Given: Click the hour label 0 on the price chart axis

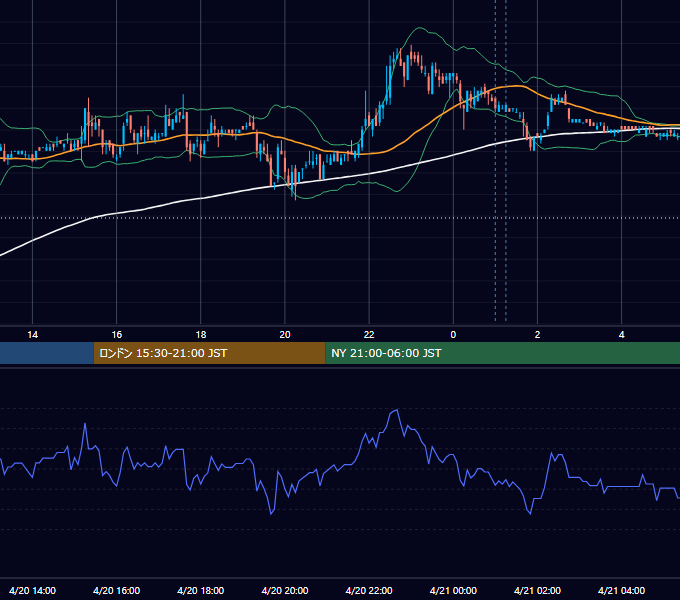Looking at the screenshot, I should pyautogui.click(x=453, y=335).
